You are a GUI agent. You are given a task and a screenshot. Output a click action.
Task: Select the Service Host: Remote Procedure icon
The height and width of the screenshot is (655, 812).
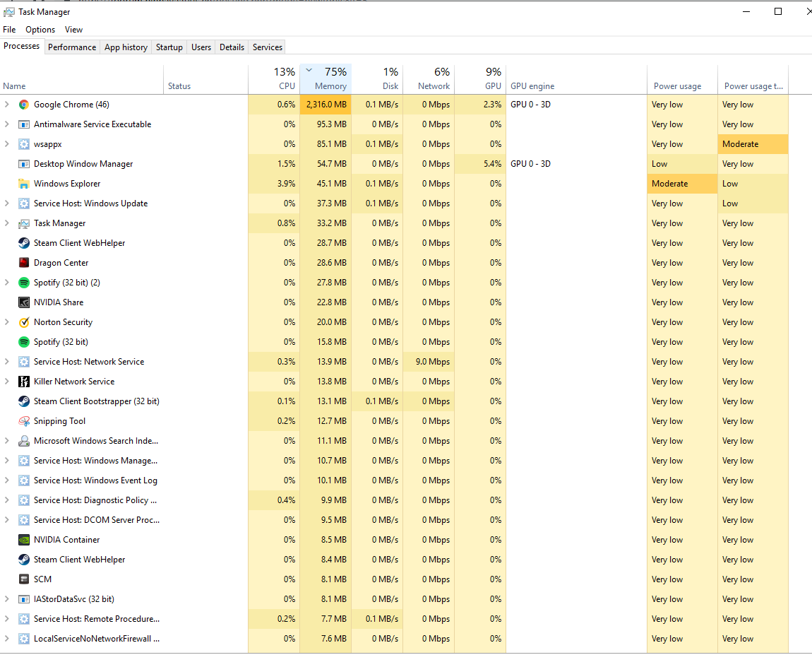24,619
